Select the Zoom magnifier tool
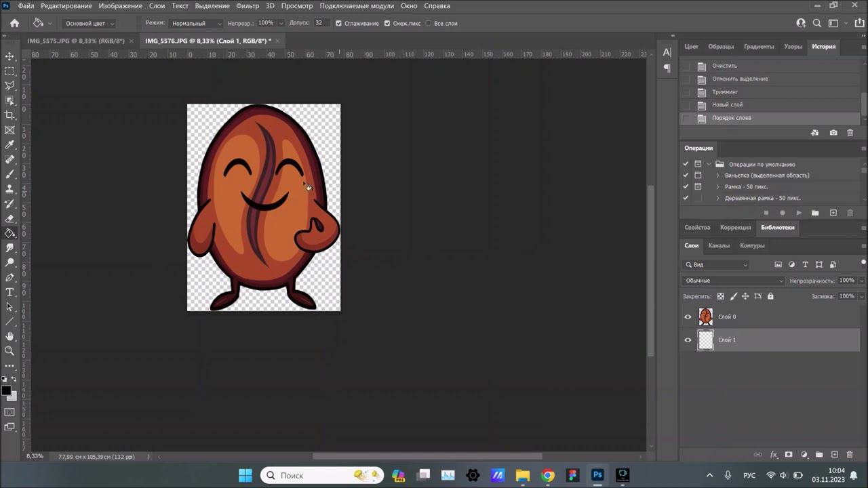The width and height of the screenshot is (868, 488). (x=9, y=351)
